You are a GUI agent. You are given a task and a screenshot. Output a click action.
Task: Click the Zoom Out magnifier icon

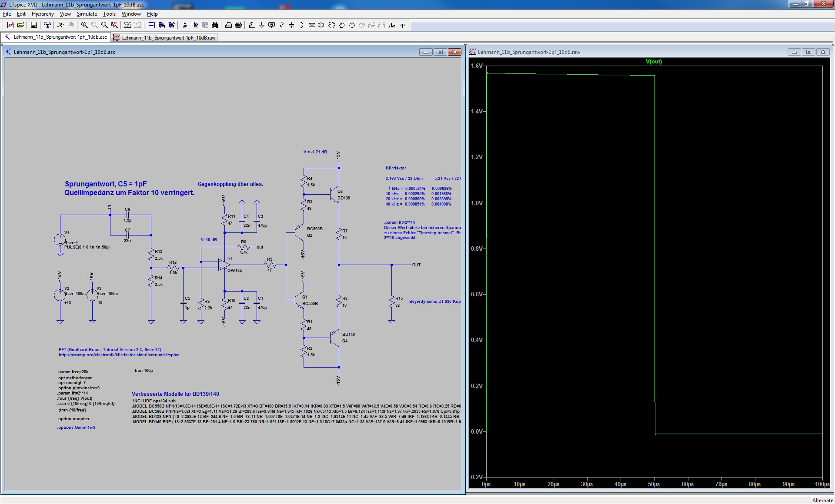coord(104,25)
